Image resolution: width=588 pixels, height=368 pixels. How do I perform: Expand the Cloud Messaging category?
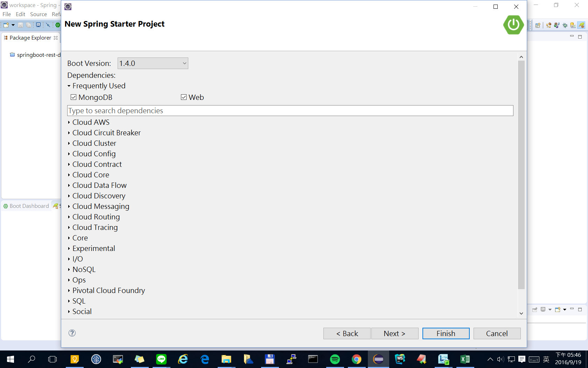(x=69, y=206)
